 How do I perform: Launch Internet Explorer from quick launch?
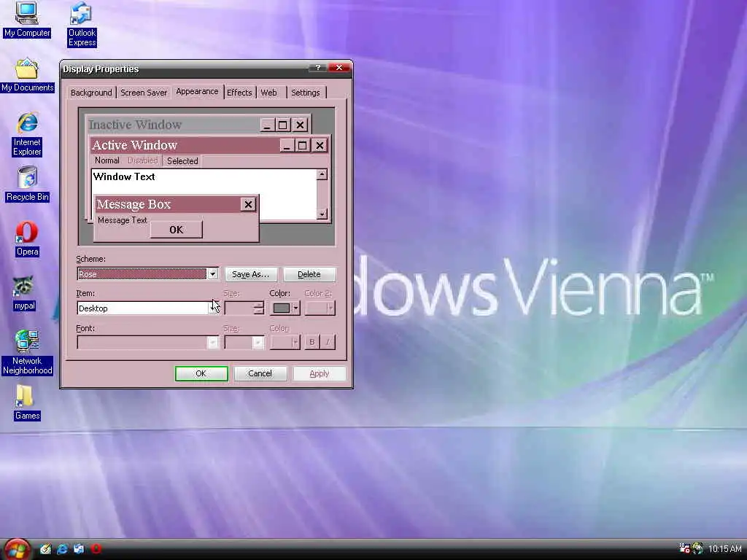63,549
